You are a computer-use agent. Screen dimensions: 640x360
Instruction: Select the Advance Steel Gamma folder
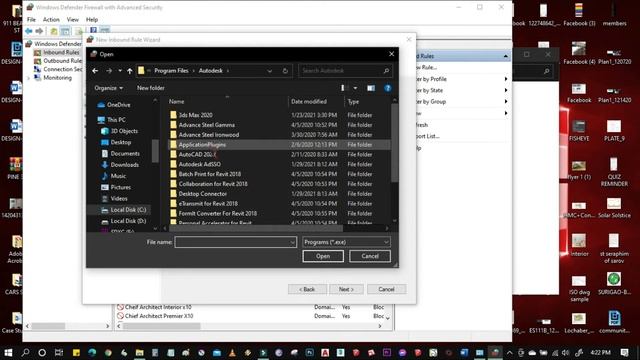pos(207,125)
